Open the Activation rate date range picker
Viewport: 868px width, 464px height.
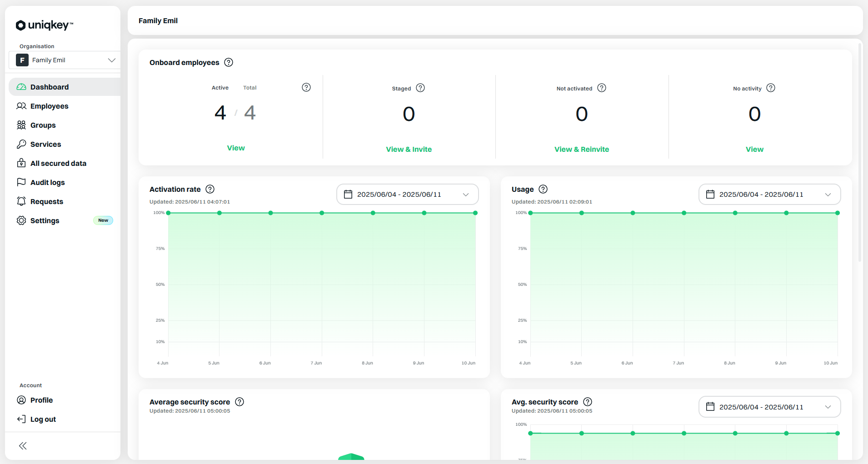tap(407, 194)
